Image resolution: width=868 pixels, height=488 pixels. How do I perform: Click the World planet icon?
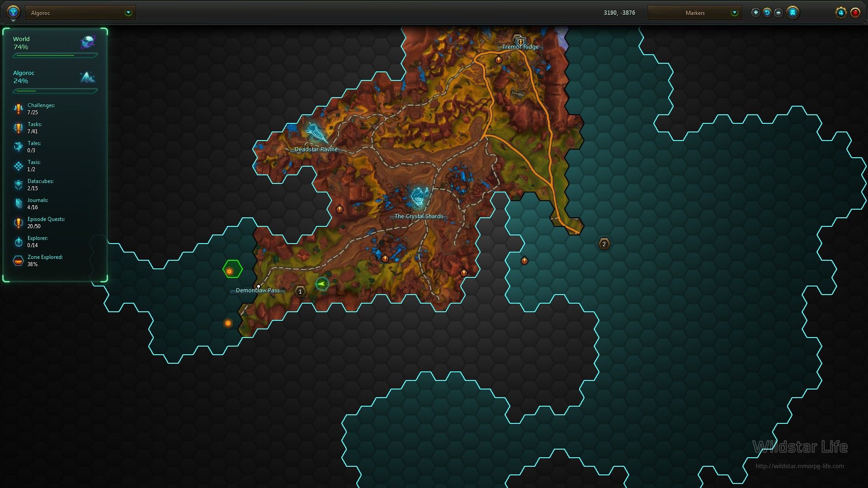pyautogui.click(x=88, y=42)
